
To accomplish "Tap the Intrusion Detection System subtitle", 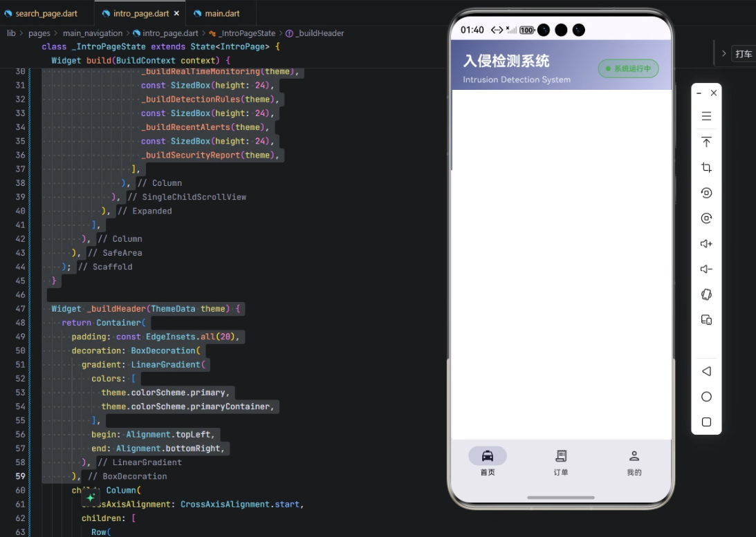I will coord(517,79).
